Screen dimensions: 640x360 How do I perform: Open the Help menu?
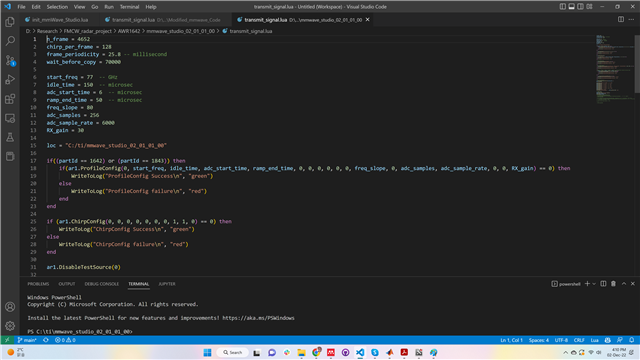click(151, 7)
